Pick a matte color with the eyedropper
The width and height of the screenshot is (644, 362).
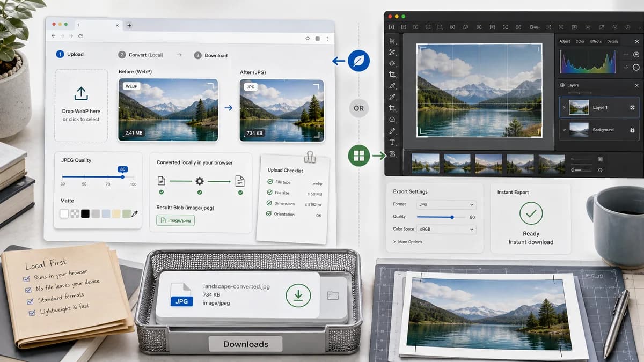[x=135, y=213]
